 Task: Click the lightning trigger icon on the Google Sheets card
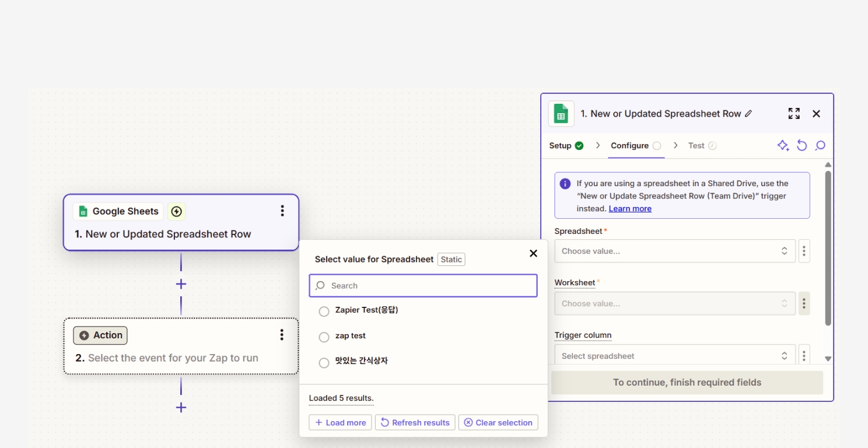[177, 212]
